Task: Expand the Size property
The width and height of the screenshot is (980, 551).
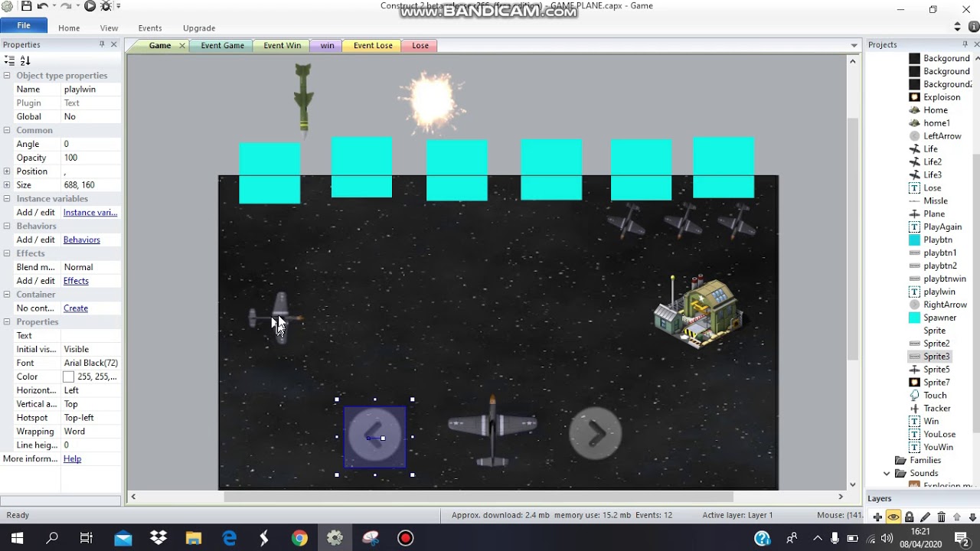Action: pyautogui.click(x=7, y=185)
